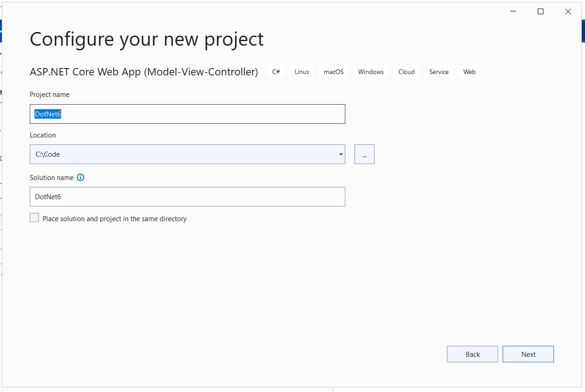Click into the Solution name field
This screenshot has width=585, height=392.
tap(188, 196)
